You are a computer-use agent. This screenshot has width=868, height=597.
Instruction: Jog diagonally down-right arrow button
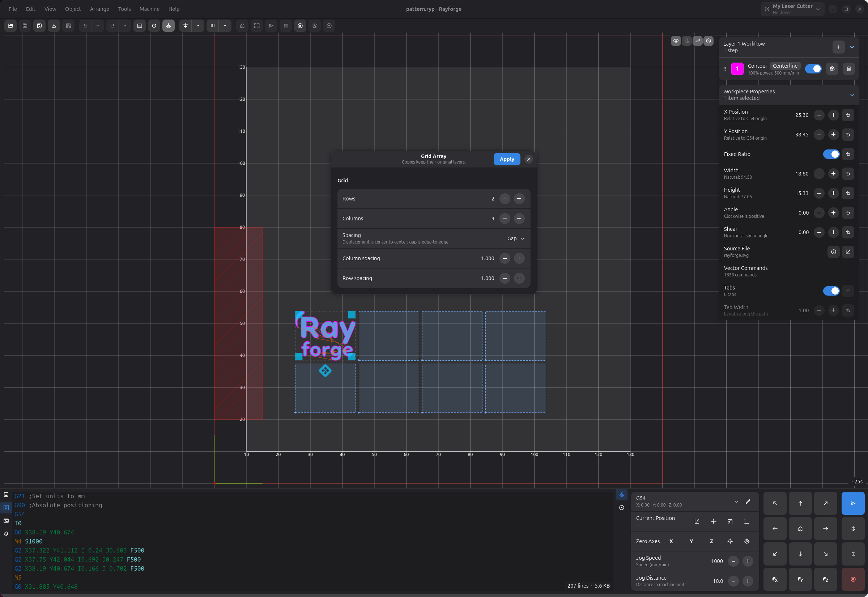[825, 554]
